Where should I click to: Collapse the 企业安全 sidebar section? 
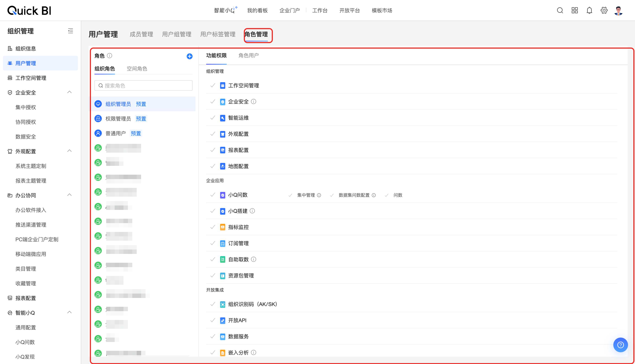70,92
